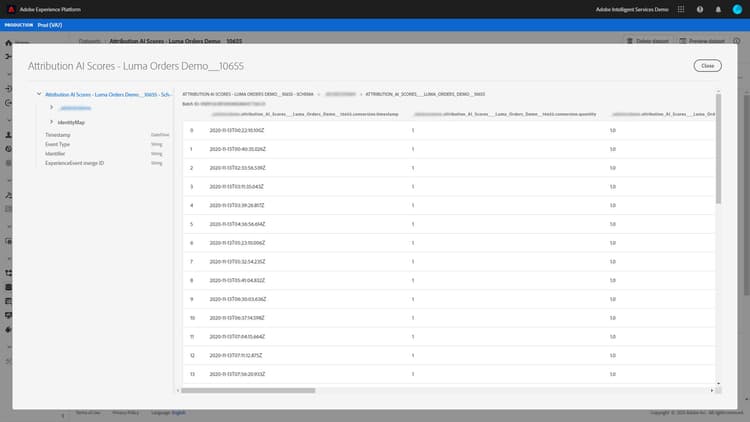Viewport: 750px width, 422px height.
Task: Click the Close button in the preview dialog
Action: coord(707,66)
